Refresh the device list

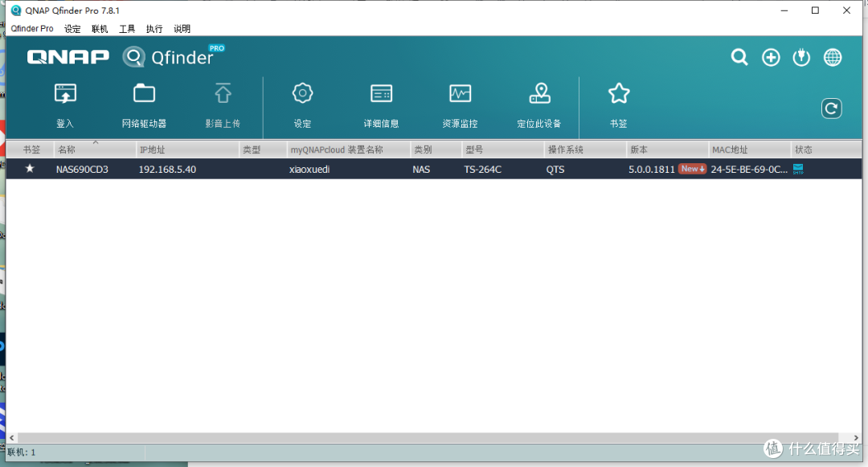[x=832, y=109]
